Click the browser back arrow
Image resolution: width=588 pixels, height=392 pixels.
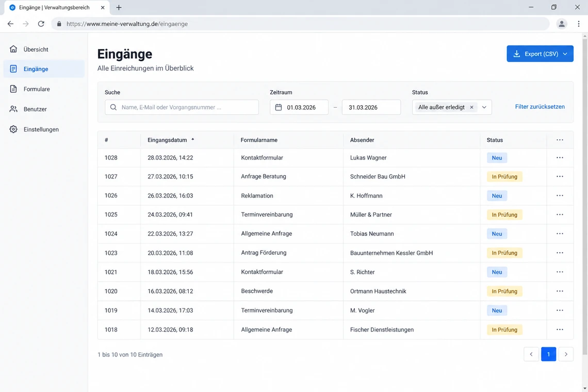10,24
